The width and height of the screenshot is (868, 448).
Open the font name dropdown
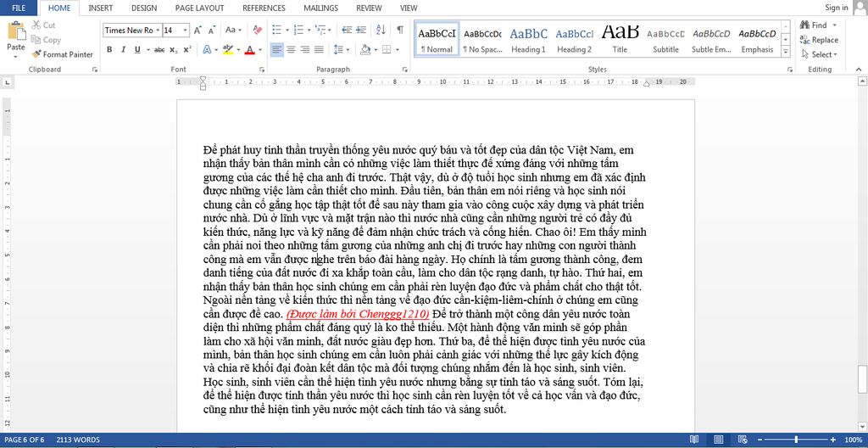[158, 30]
